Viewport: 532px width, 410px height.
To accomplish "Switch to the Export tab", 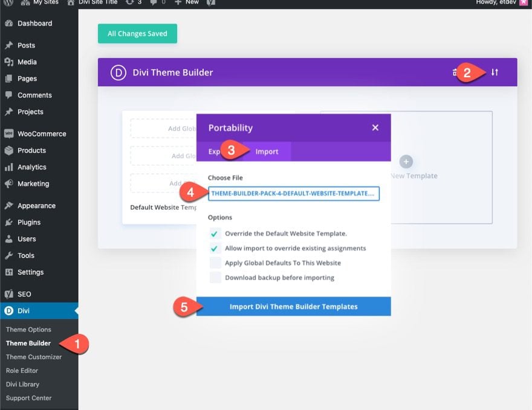I will [x=214, y=152].
